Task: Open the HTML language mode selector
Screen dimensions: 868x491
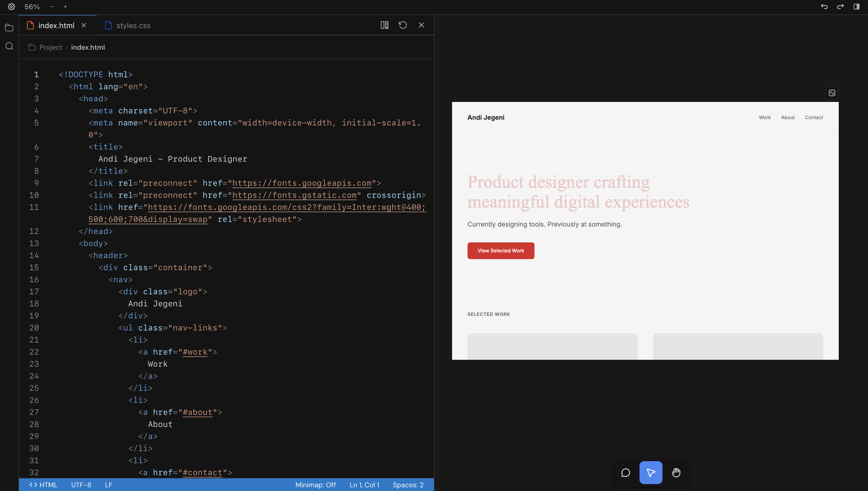Action: pos(43,485)
